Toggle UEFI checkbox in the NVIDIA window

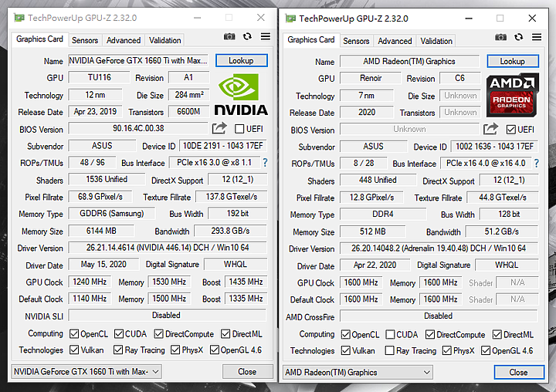(x=239, y=129)
